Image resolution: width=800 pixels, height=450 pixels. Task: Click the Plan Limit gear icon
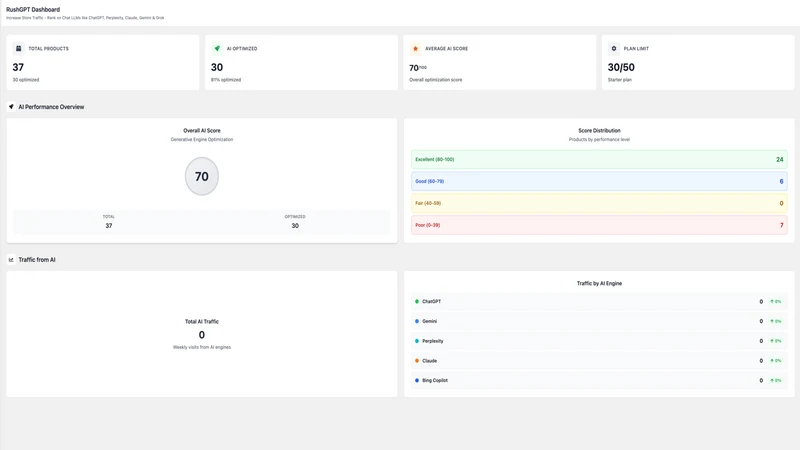[614, 48]
